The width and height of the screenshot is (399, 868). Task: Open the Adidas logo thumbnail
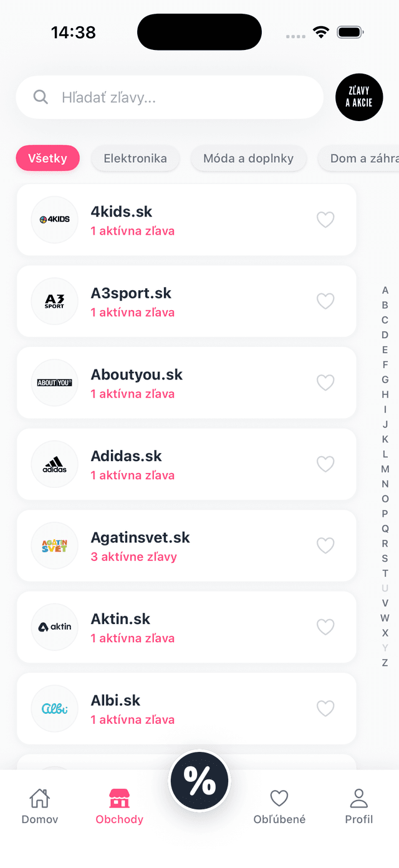coord(54,464)
